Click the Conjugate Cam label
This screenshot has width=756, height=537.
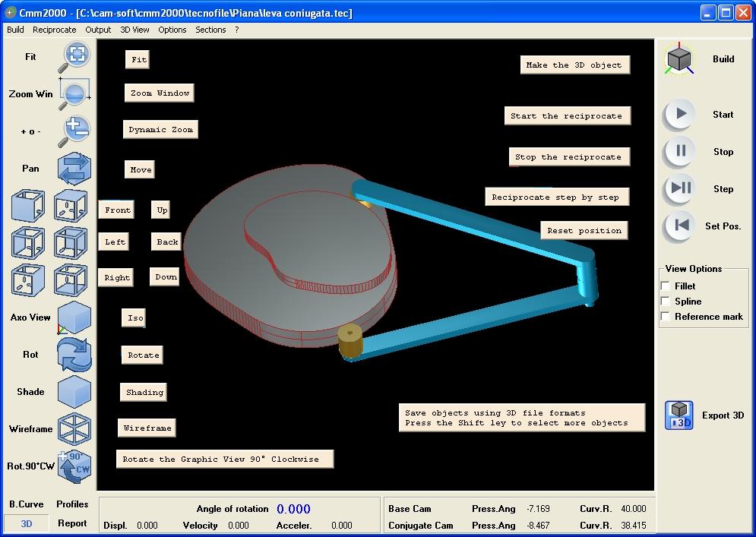421,526
